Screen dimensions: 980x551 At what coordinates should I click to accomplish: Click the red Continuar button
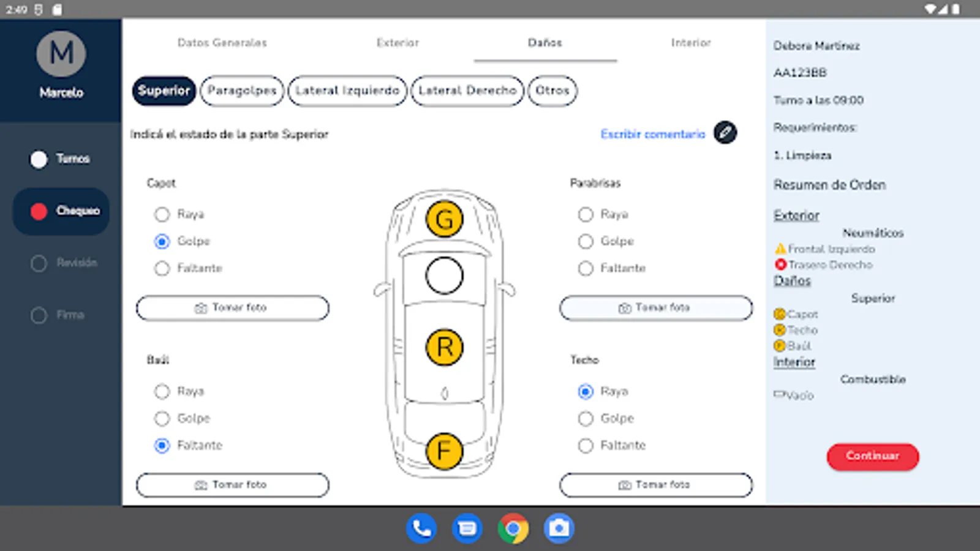point(873,457)
